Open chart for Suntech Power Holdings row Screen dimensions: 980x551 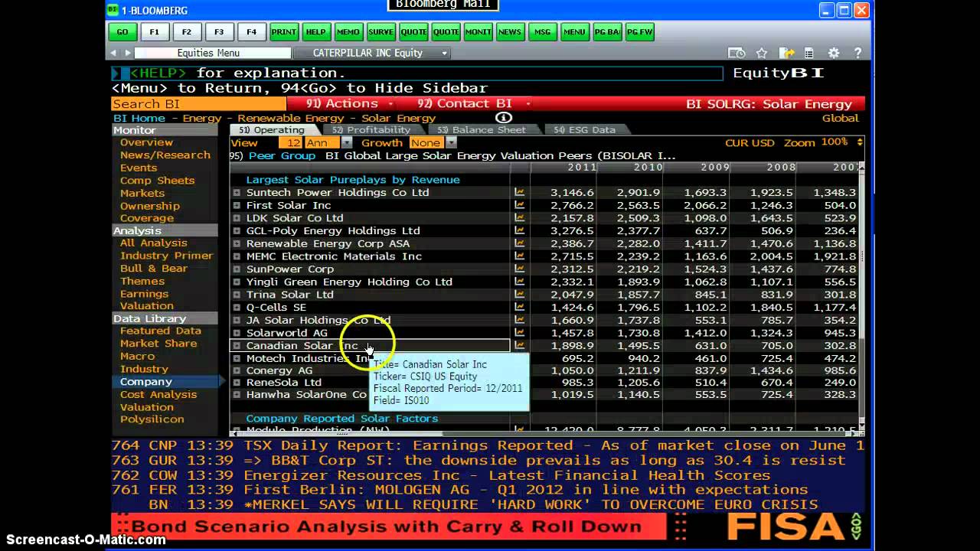point(519,193)
